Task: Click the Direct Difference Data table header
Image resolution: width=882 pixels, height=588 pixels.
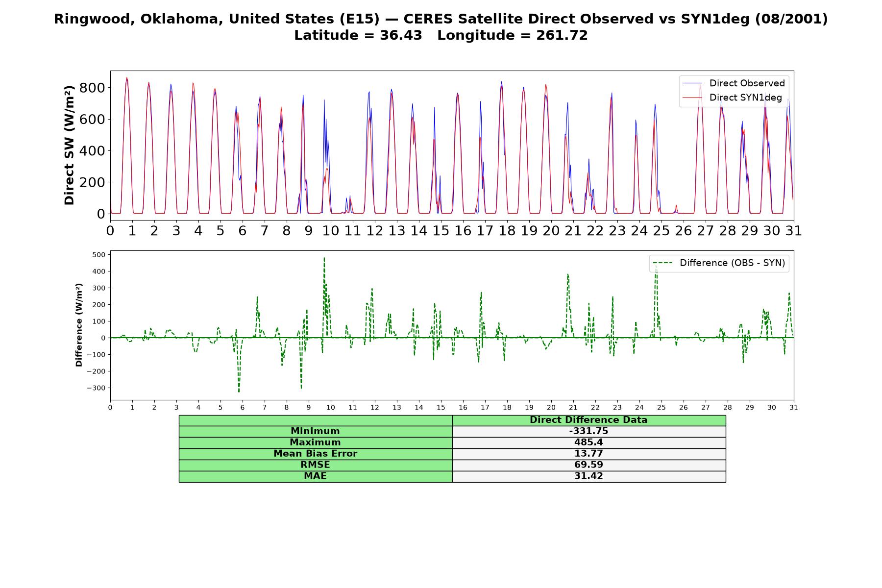Action: tap(589, 420)
